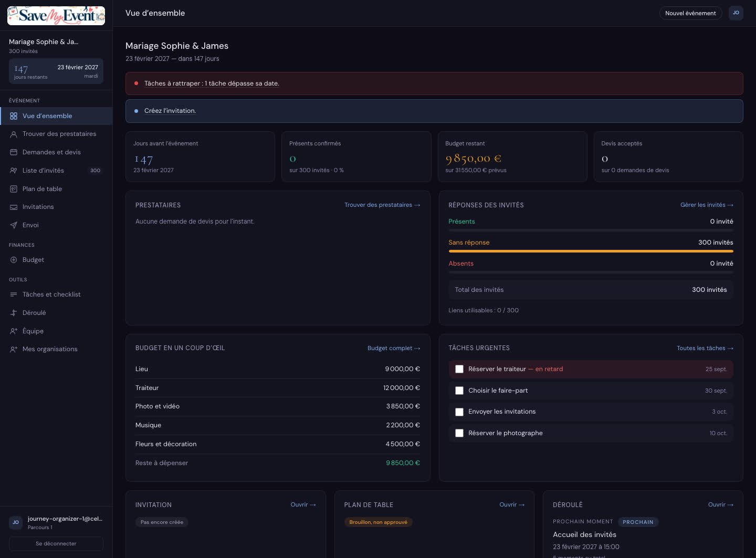This screenshot has height=558, width=756.
Task: Click the Budget plus-circle icon
Action: [14, 260]
